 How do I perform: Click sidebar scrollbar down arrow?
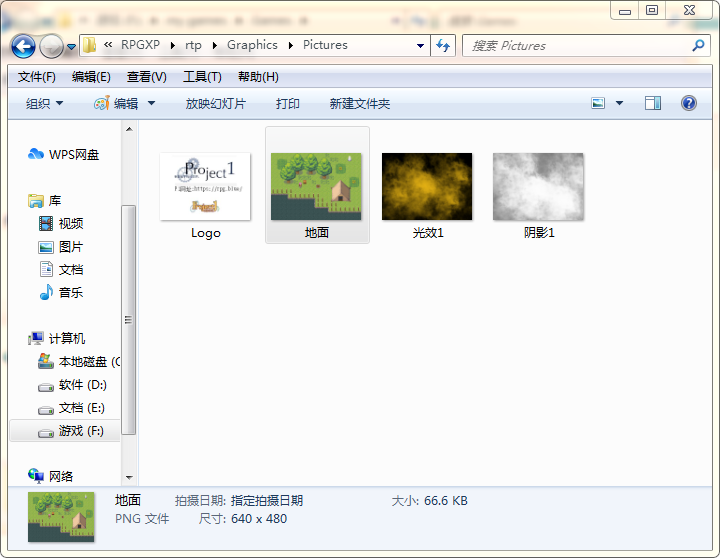point(129,478)
